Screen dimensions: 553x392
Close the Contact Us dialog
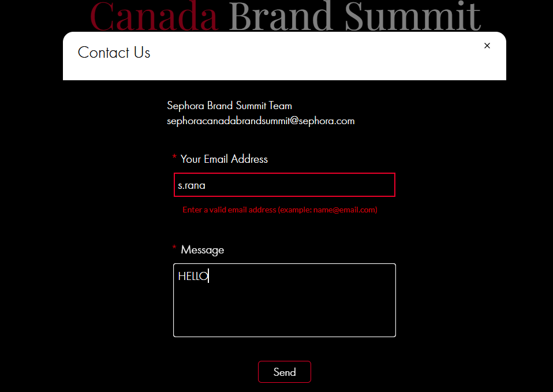(x=487, y=46)
